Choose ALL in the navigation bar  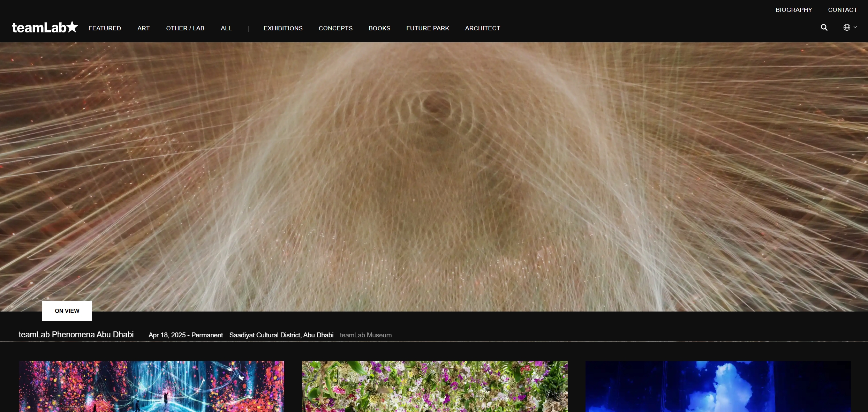(226, 28)
